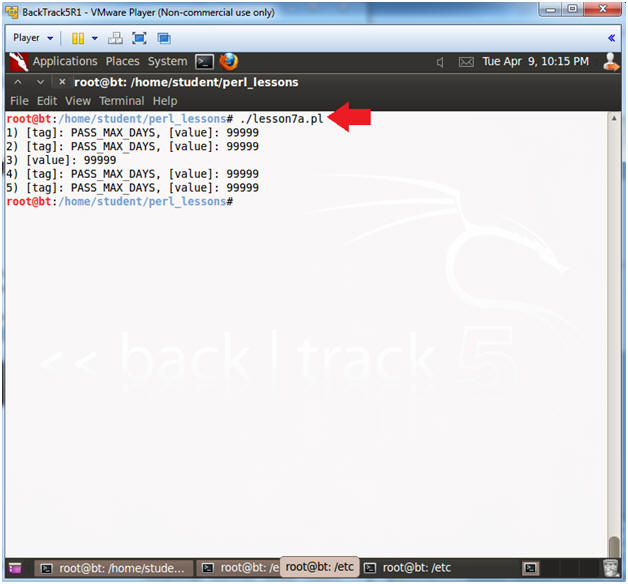
Task: Collapse the VMware toolbar double-chevron
Action: coord(611,38)
